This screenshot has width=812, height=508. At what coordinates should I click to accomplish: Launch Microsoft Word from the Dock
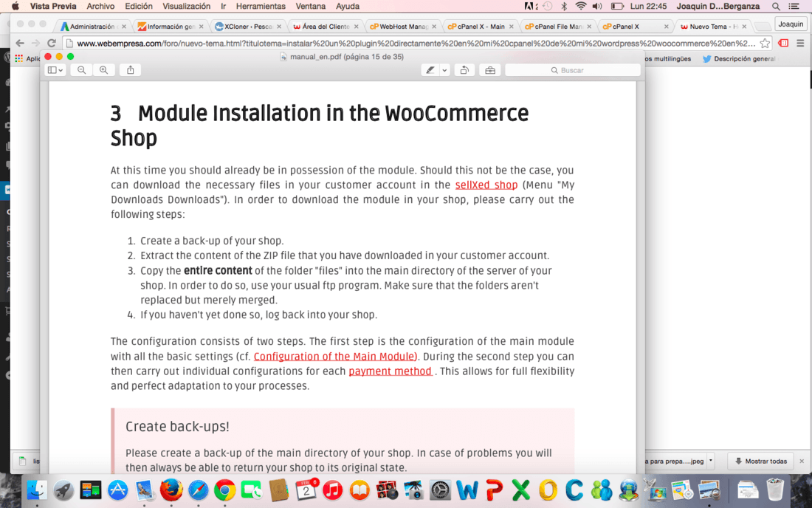click(467, 490)
